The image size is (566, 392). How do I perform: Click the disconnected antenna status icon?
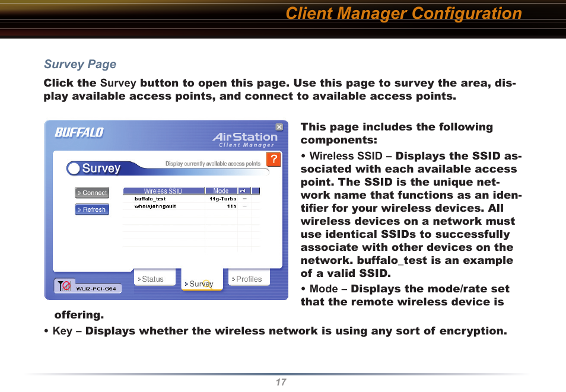pyautogui.click(x=65, y=286)
